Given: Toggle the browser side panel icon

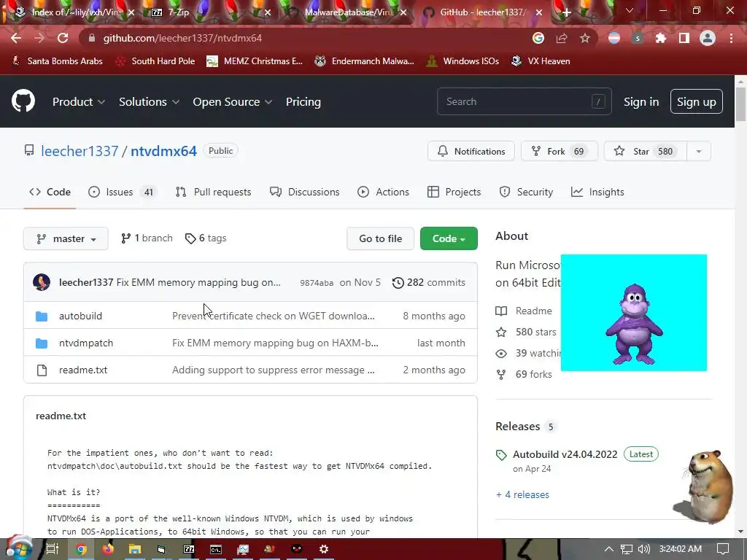Looking at the screenshot, I should [684, 38].
